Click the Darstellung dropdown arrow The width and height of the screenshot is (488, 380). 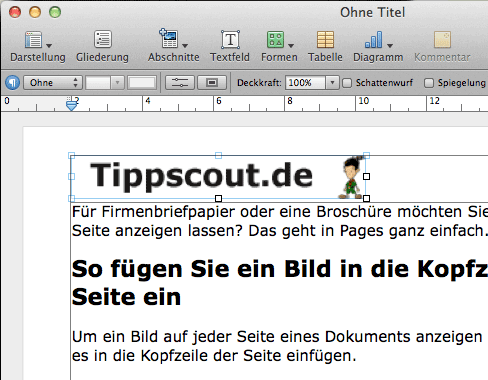coord(49,46)
